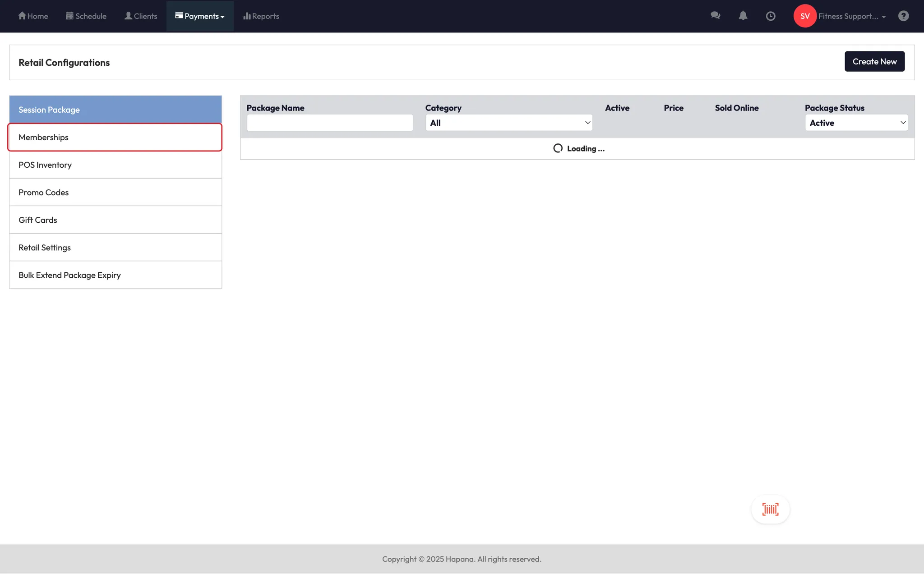Open the chat messages icon

[x=715, y=16]
